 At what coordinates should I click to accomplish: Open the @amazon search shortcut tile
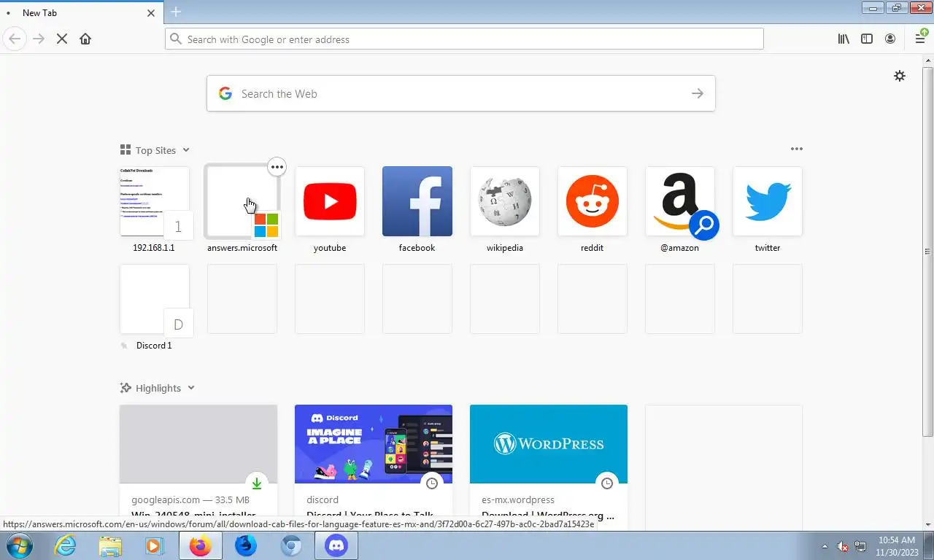(x=680, y=201)
